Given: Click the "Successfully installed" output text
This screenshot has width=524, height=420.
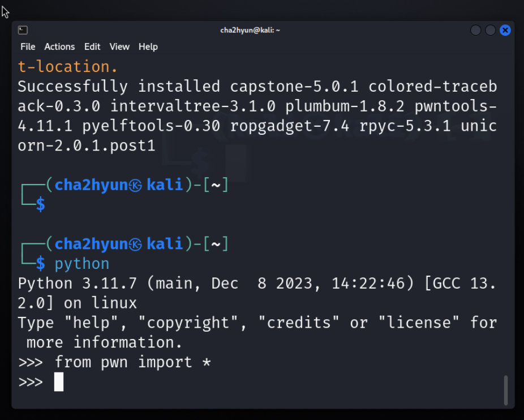Looking at the screenshot, I should (x=119, y=87).
